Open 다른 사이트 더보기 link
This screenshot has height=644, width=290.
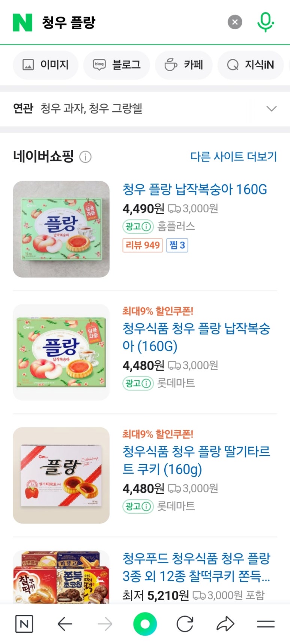233,156
